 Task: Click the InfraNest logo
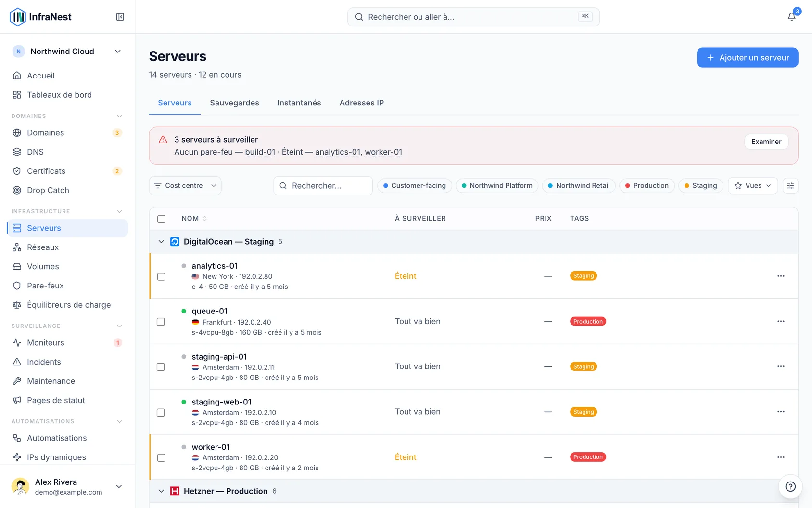click(40, 17)
